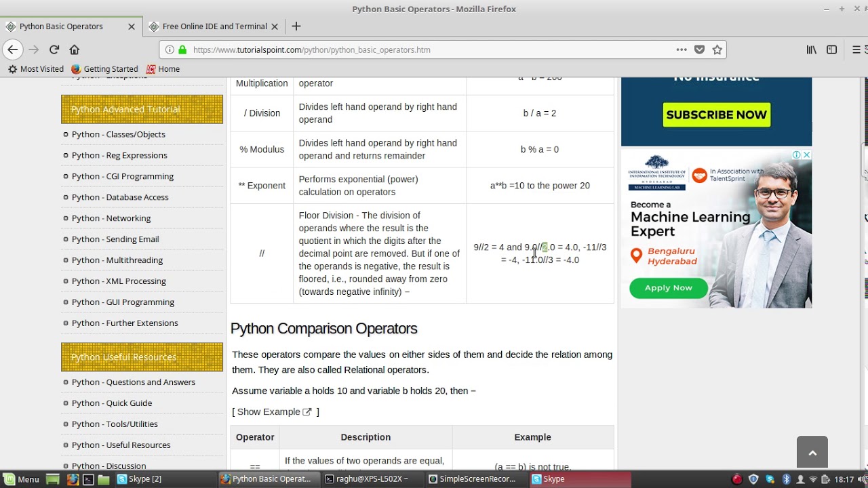Open the file manager folder launcher icon
The width and height of the screenshot is (868, 488).
(104, 479)
